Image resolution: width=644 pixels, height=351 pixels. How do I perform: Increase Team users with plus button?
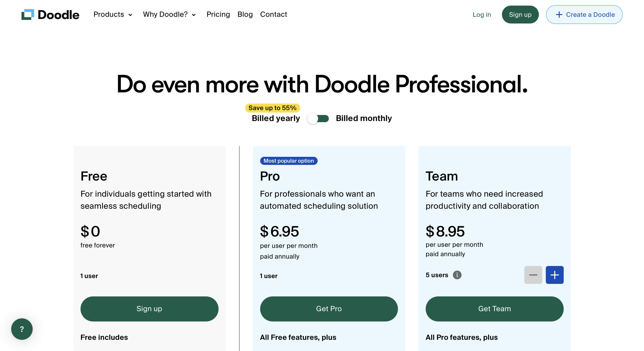pyautogui.click(x=554, y=275)
